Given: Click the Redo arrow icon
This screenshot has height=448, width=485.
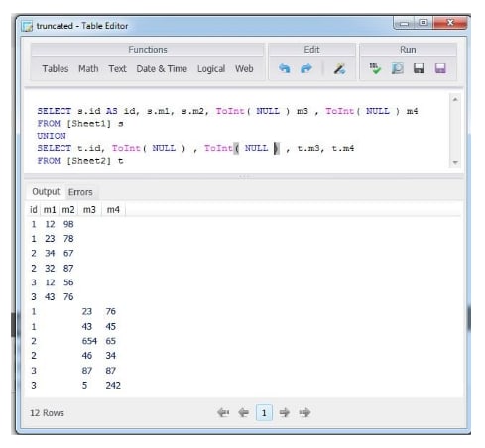Looking at the screenshot, I should point(306,68).
